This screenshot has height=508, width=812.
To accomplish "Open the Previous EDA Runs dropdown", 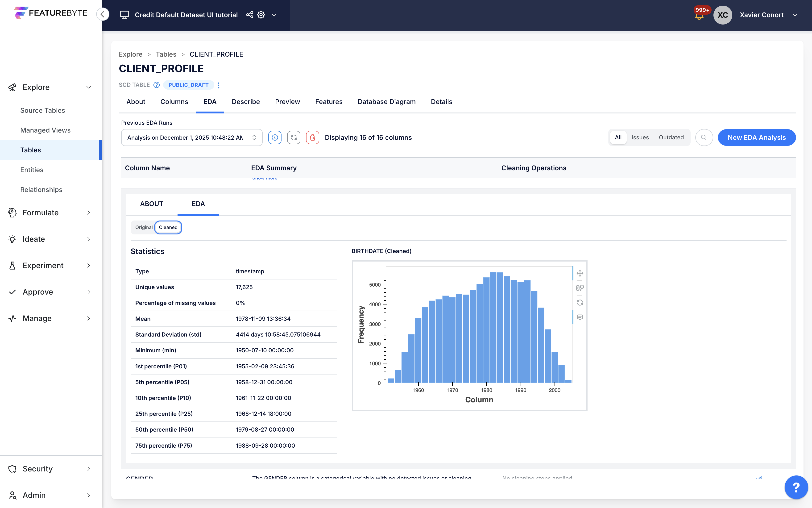I will point(191,137).
